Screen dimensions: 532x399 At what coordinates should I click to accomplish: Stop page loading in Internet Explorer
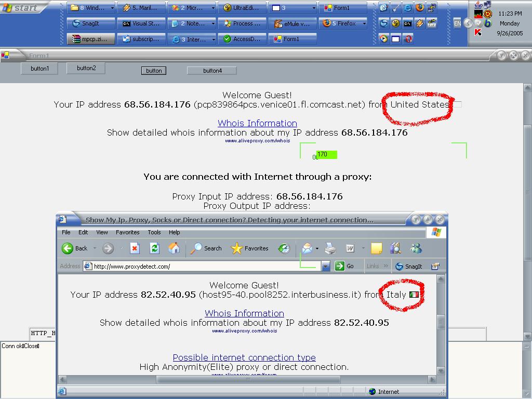[135, 248]
